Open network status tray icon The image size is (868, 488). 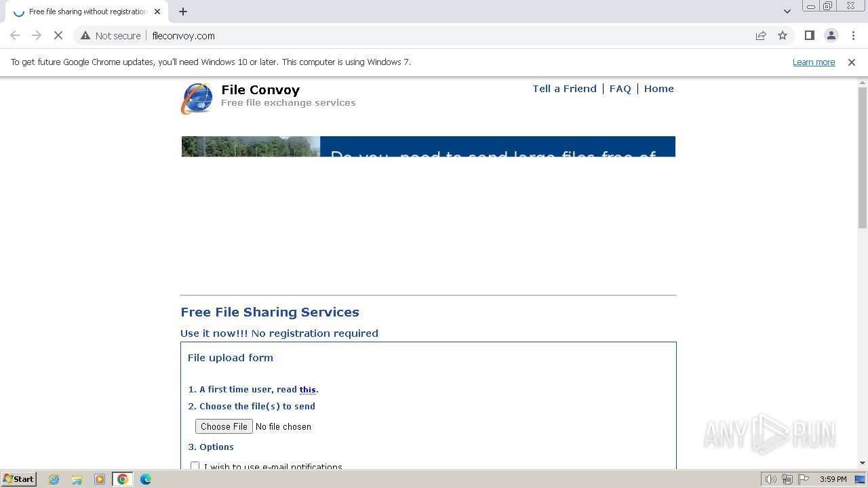(787, 479)
